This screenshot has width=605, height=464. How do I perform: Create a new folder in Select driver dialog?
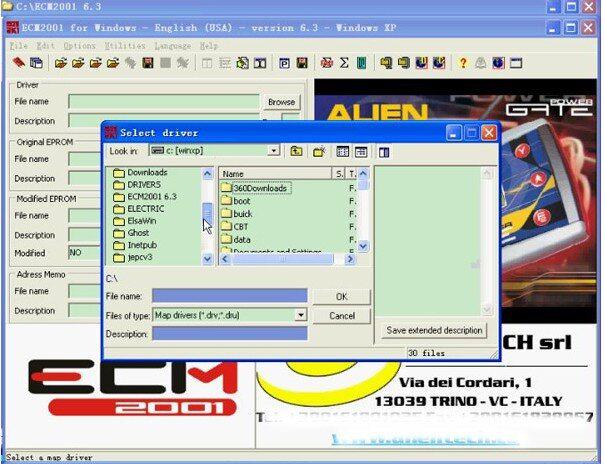[x=319, y=152]
